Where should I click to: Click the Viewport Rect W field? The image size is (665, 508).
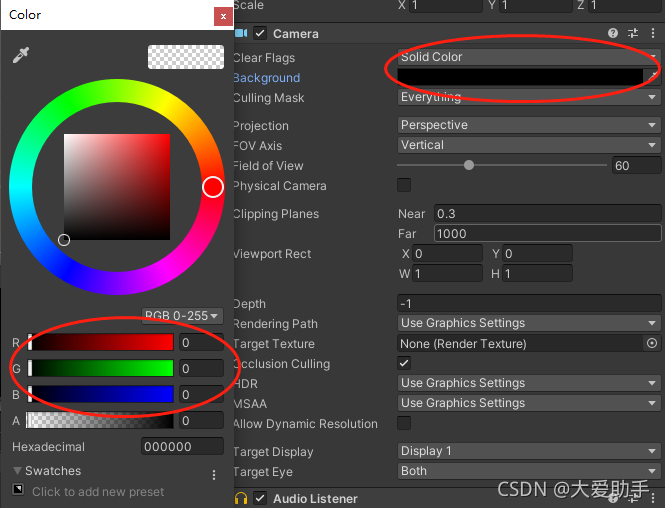[447, 274]
